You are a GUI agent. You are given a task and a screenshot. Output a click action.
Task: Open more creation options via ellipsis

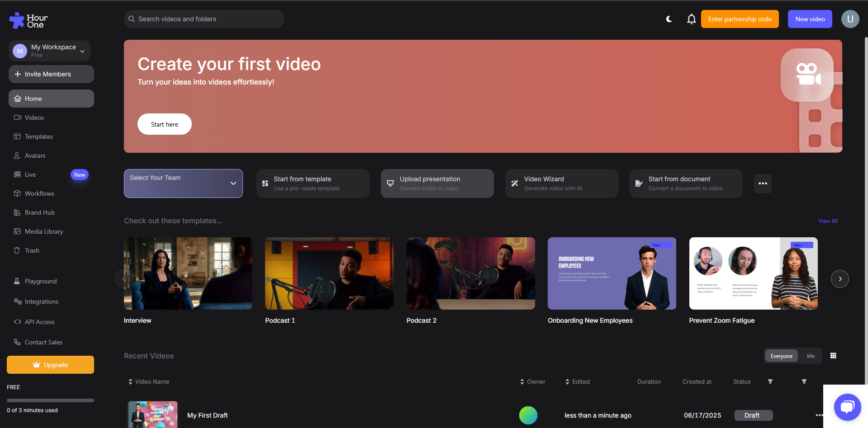[x=763, y=183]
